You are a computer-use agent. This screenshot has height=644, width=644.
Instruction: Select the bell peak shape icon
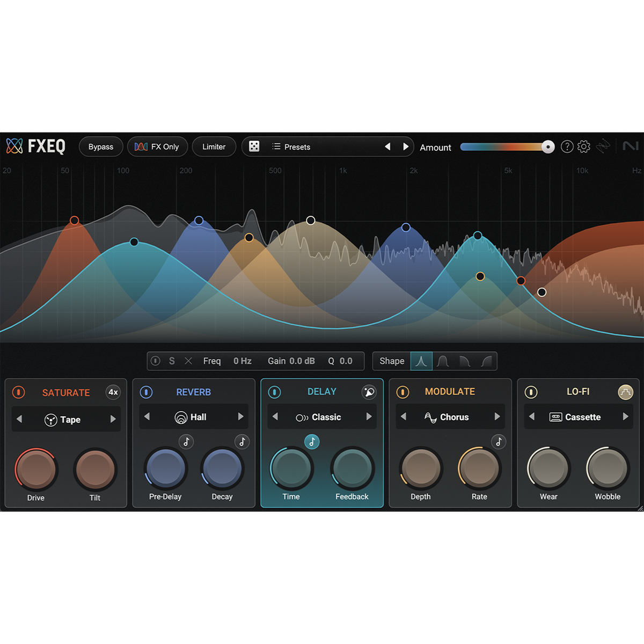[421, 361]
